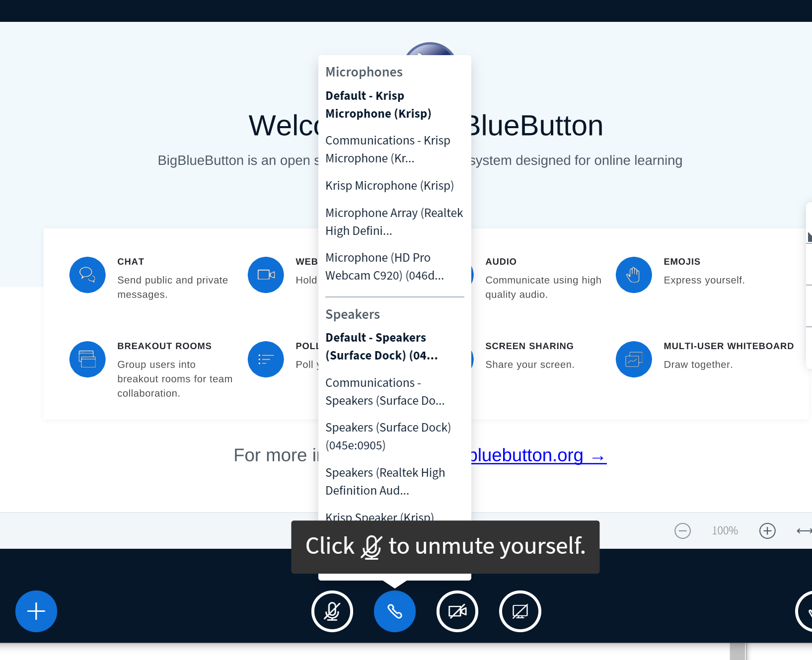Viewport: 812px width, 660px height.
Task: Select Default - Krisp Microphone
Action: pos(394,105)
